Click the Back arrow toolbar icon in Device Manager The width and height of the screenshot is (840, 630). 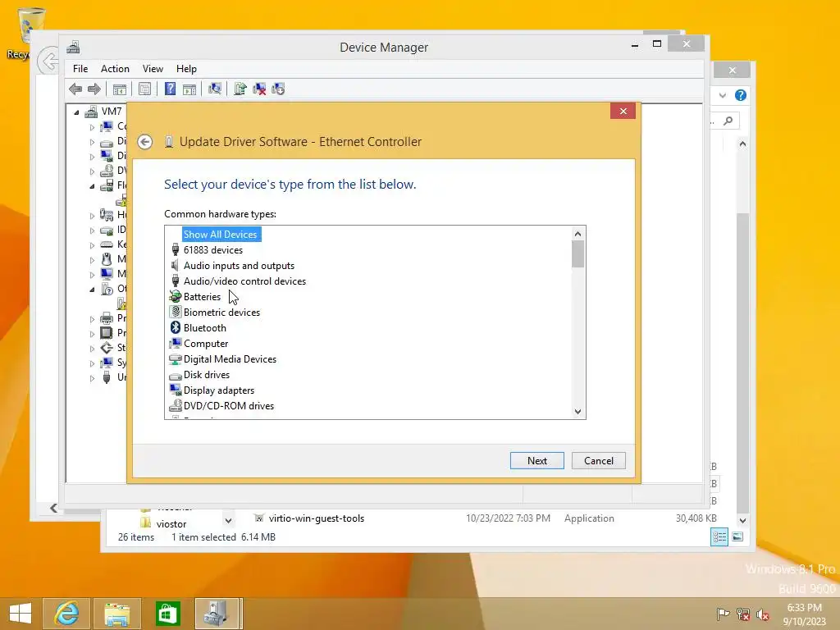point(75,89)
